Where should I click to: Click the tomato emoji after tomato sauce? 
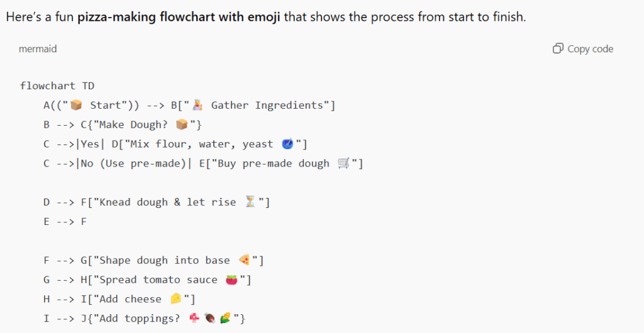(x=231, y=280)
